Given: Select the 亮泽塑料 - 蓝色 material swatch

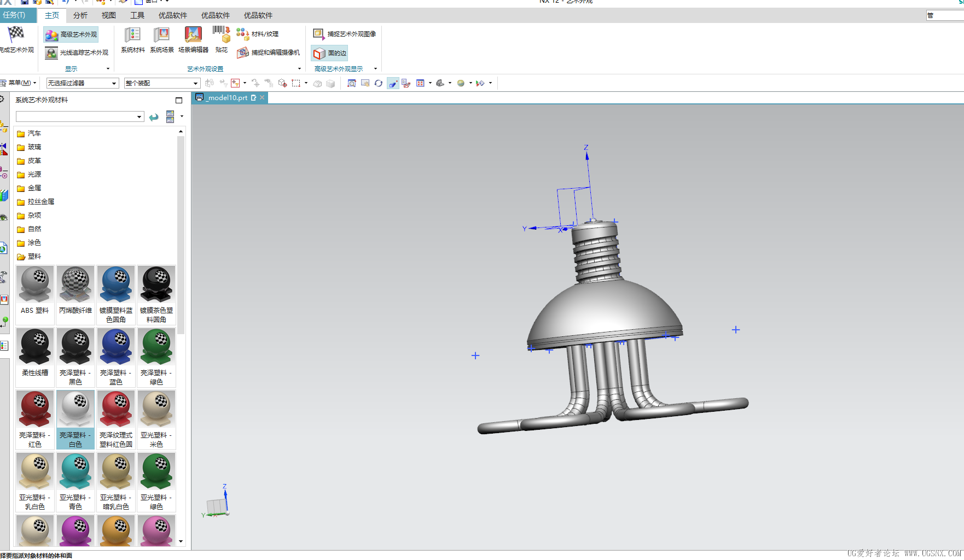Looking at the screenshot, I should (x=116, y=357).
